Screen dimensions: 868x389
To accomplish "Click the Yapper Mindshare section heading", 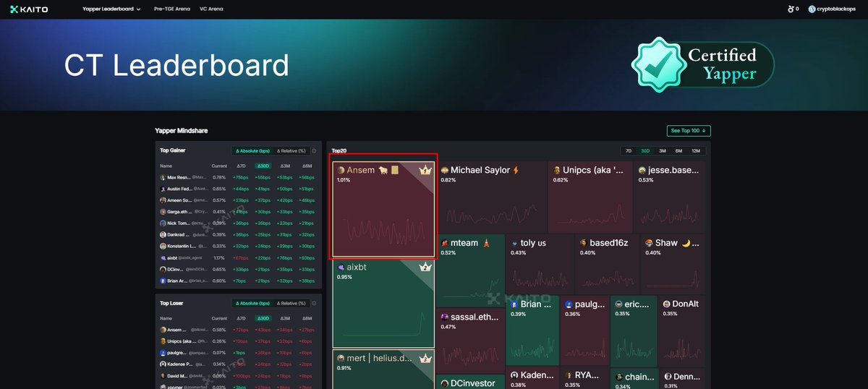I will click(182, 131).
